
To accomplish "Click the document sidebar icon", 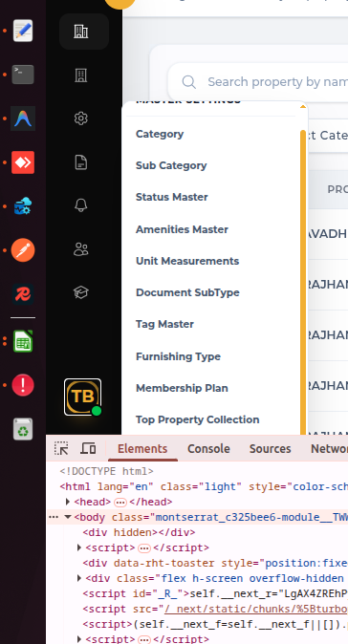I will pyautogui.click(x=81, y=162).
